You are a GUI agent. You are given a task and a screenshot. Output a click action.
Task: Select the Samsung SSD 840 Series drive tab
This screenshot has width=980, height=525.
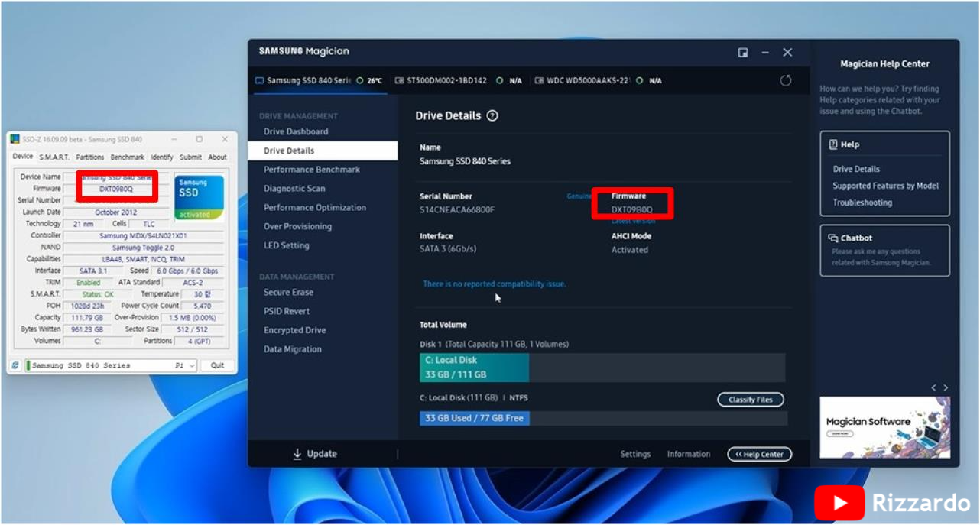pyautogui.click(x=319, y=80)
